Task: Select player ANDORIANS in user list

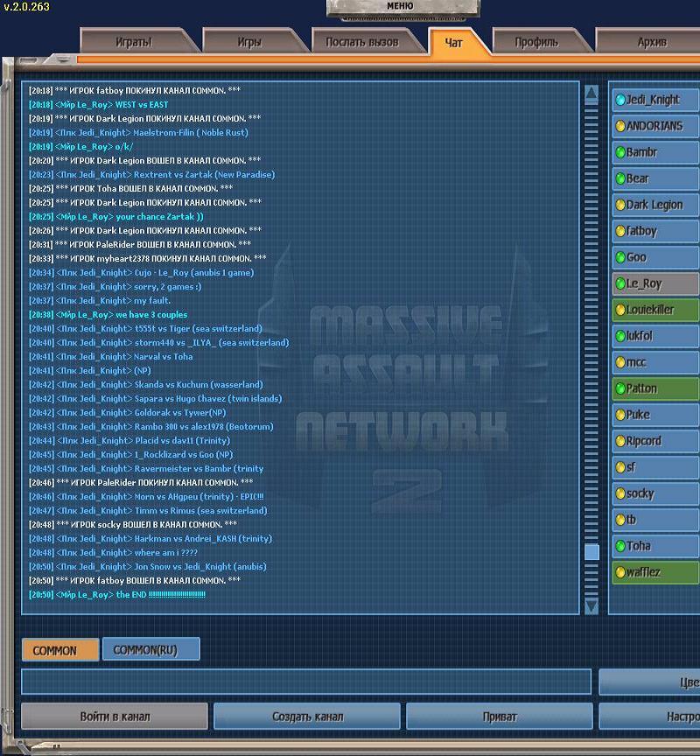Action: click(655, 126)
